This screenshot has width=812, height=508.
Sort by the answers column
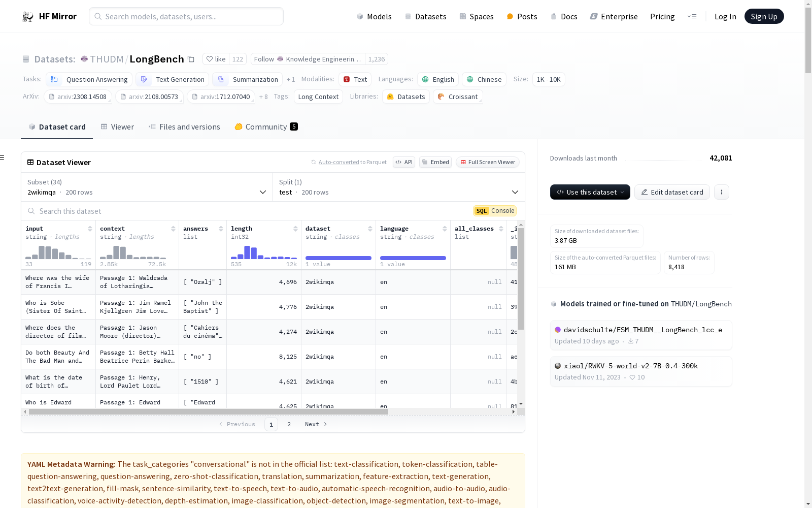[221, 229]
